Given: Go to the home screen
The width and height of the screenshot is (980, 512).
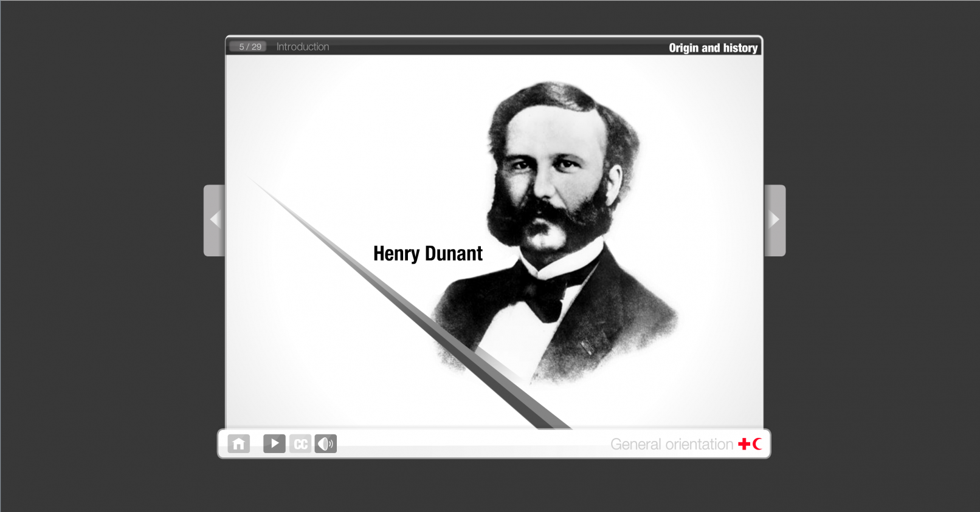Looking at the screenshot, I should (x=238, y=444).
